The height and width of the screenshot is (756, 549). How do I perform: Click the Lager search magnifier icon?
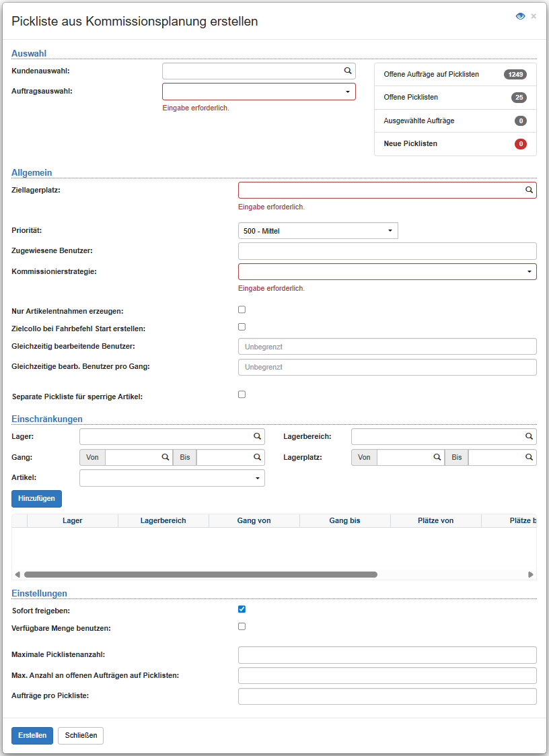pyautogui.click(x=256, y=436)
